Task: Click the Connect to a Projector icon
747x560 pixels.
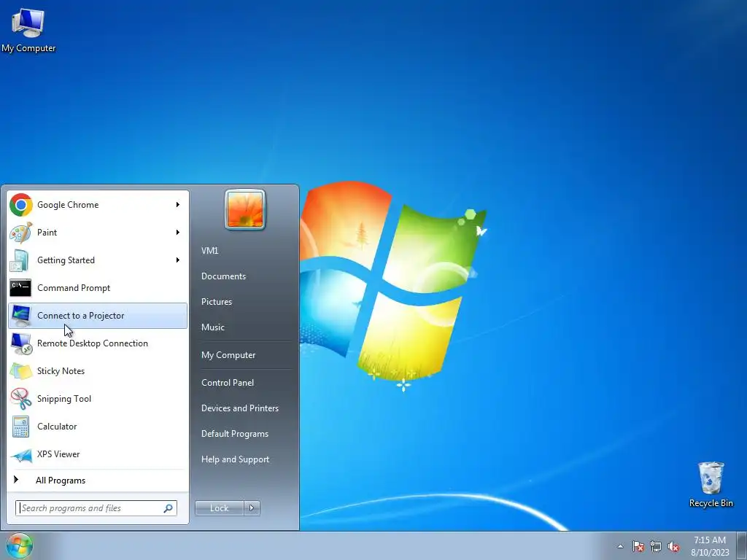Action: tap(21, 316)
